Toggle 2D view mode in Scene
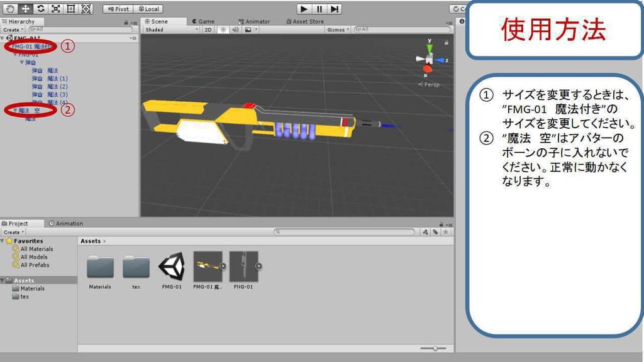This screenshot has height=362, width=644. [208, 30]
